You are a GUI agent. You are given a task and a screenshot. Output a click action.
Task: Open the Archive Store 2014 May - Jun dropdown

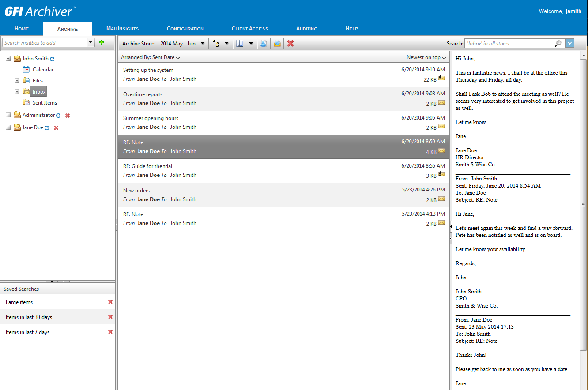click(183, 44)
